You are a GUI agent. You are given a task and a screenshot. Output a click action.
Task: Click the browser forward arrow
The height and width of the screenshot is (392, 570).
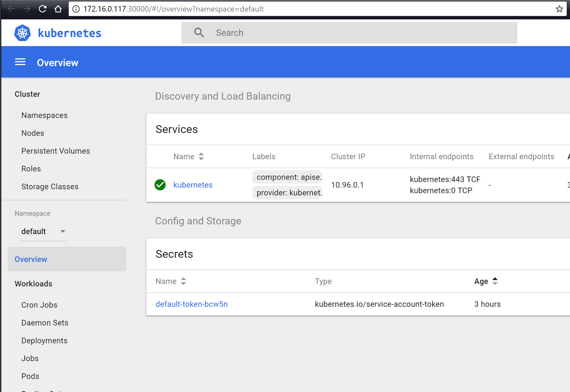(x=26, y=9)
